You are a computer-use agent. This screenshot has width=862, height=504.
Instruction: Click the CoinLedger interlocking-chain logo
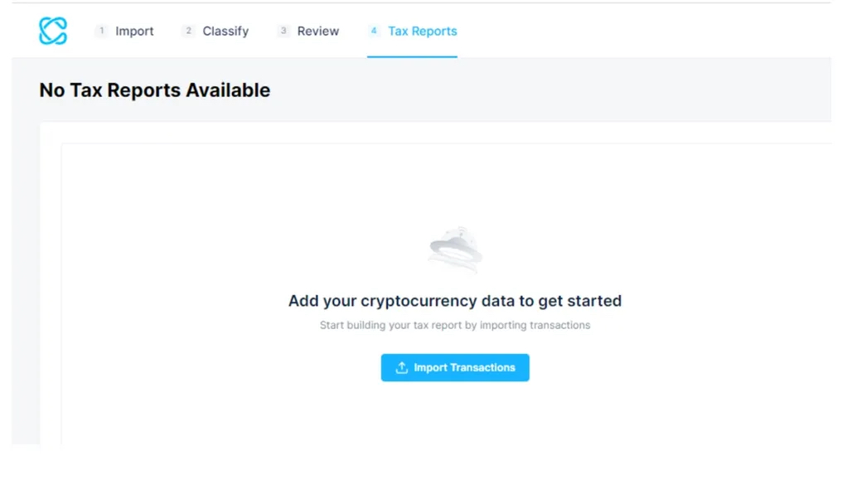52,31
